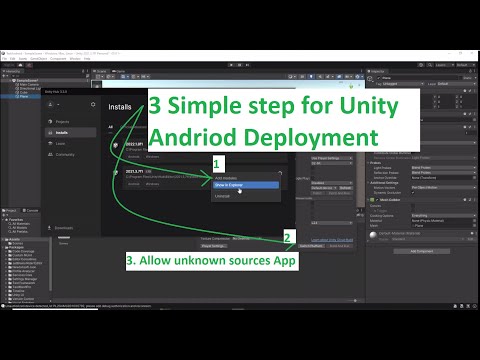Image resolution: width=480 pixels, height=360 pixels.
Task: Open Unity Hub settings gear icon
Action: point(93,105)
